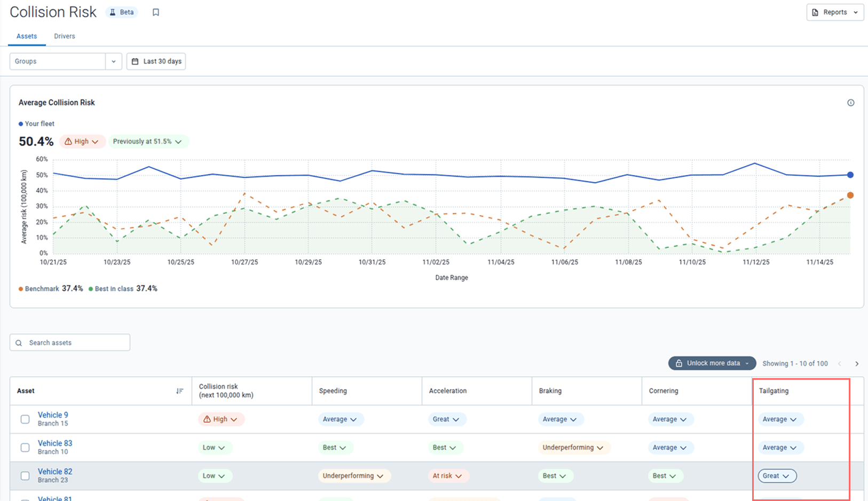Click the search magnifier icon
Image resolution: width=868 pixels, height=501 pixels.
pyautogui.click(x=19, y=343)
